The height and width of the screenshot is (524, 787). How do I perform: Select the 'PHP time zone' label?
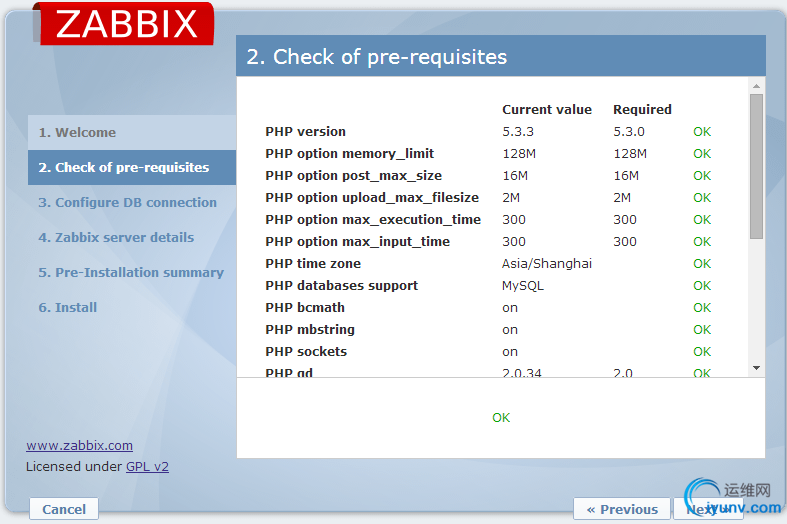point(313,264)
